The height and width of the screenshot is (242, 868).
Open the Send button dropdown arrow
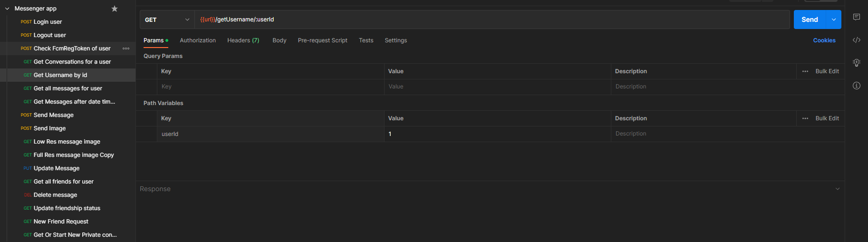click(x=834, y=19)
